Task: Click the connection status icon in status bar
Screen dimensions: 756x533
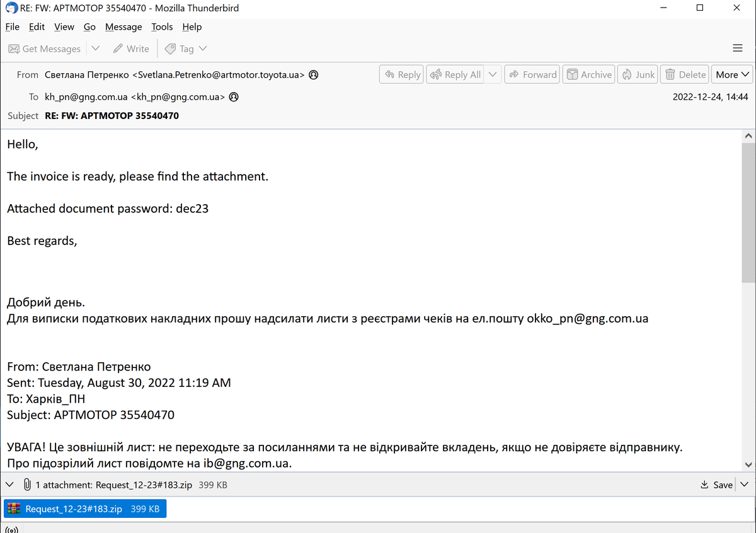Action: pos(11,529)
